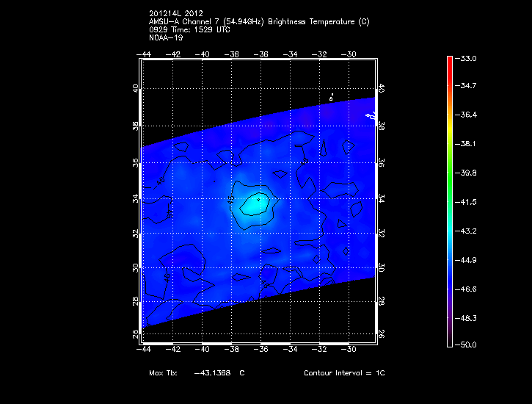Click the storm ID 201214L 2012 text

click(x=176, y=14)
